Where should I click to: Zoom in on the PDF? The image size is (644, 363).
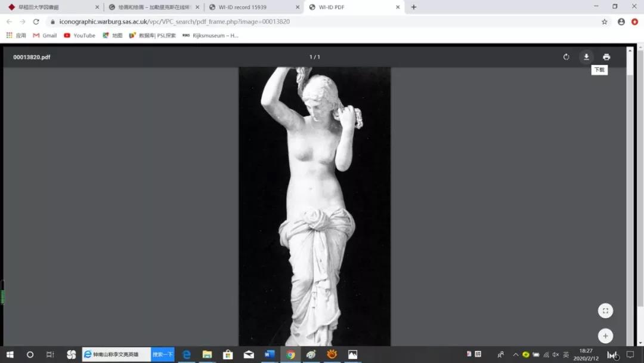click(605, 336)
